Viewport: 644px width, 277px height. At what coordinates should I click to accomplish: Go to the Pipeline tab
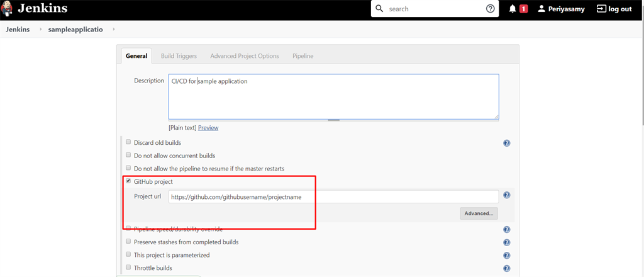point(303,56)
